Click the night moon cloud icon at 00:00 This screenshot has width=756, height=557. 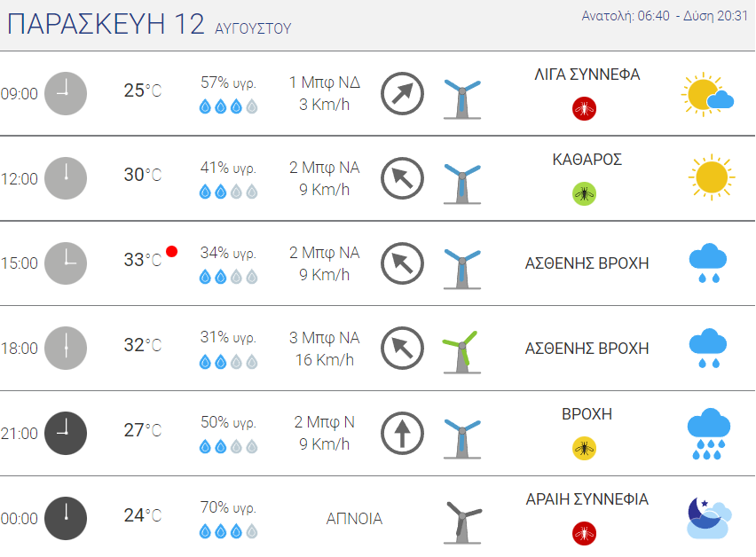(x=708, y=519)
